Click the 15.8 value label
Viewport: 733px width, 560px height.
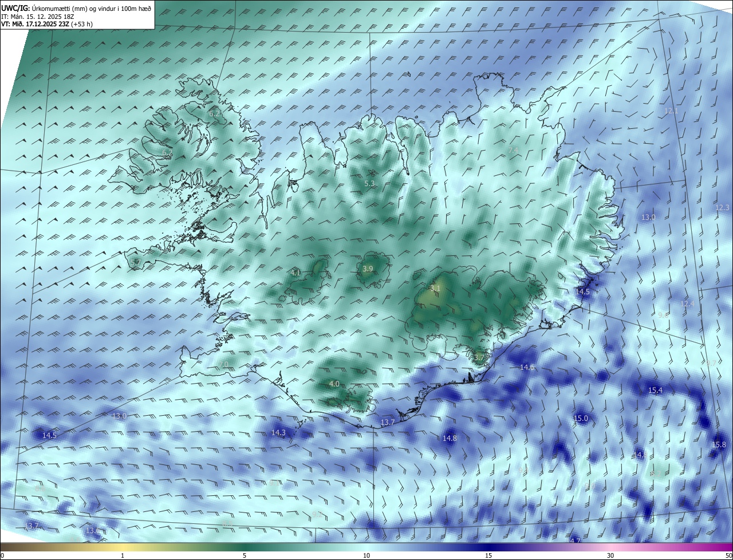pyautogui.click(x=719, y=445)
